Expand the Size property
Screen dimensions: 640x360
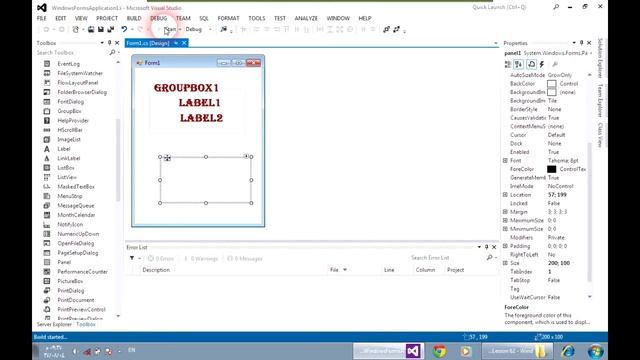(505, 263)
